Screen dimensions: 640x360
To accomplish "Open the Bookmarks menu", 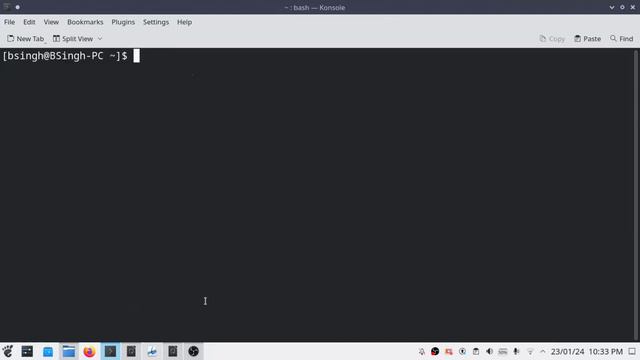I will (x=85, y=22).
